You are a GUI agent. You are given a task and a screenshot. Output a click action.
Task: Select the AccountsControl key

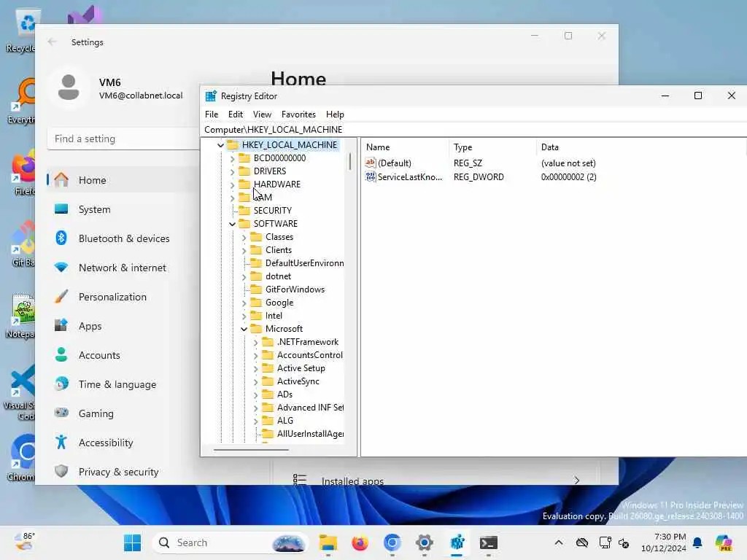(x=309, y=355)
